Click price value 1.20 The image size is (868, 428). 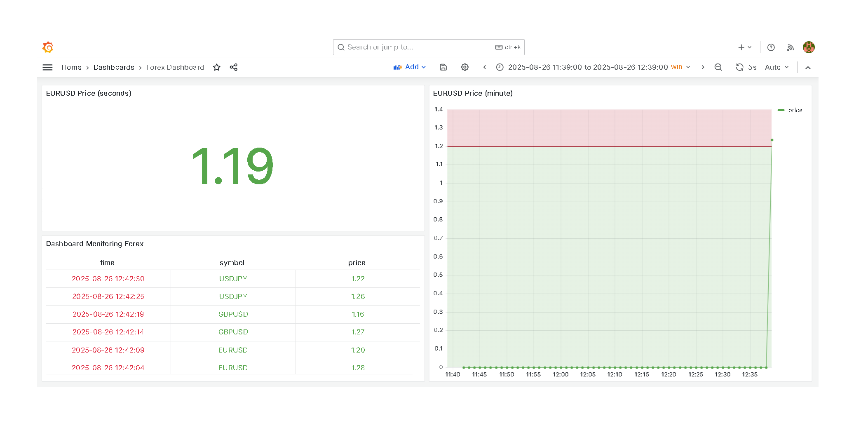(358, 350)
